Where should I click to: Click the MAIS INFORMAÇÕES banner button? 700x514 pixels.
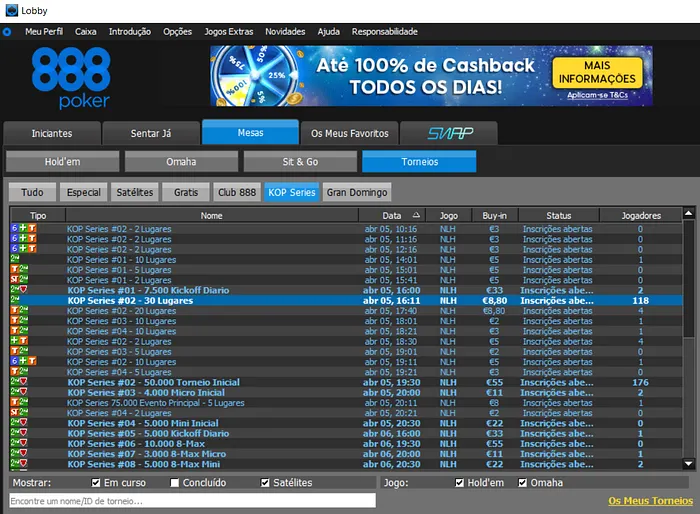tap(597, 72)
